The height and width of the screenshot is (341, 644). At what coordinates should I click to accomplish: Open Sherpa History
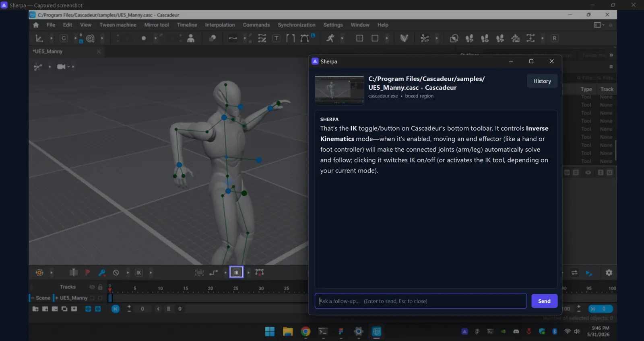[x=542, y=81]
